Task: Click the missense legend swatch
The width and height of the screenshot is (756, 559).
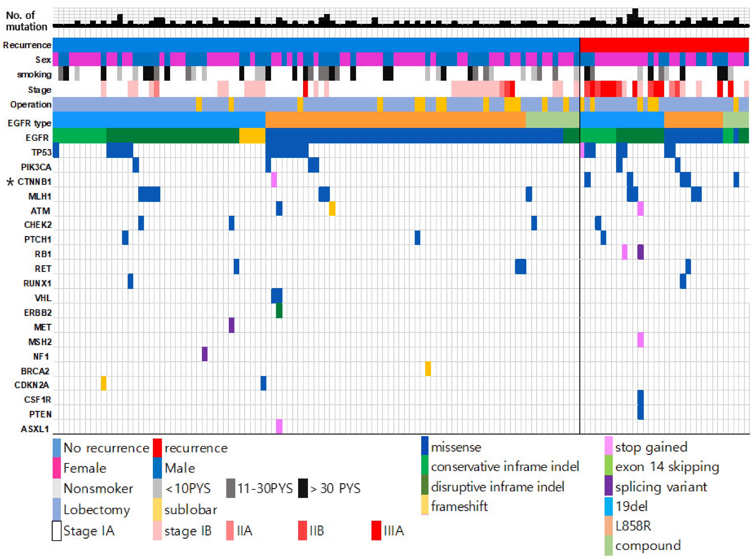Action: [425, 446]
